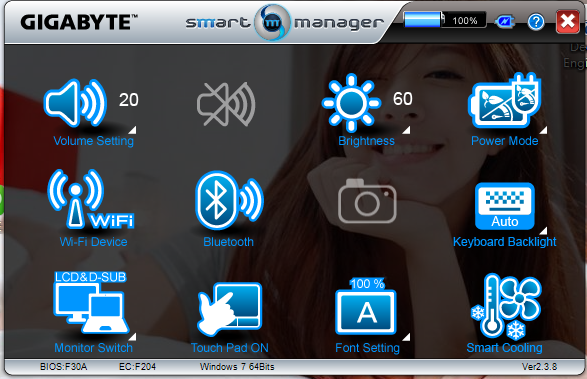Click the Smart Manager logo emblem
The height and width of the screenshot is (379, 587).
pos(272,22)
